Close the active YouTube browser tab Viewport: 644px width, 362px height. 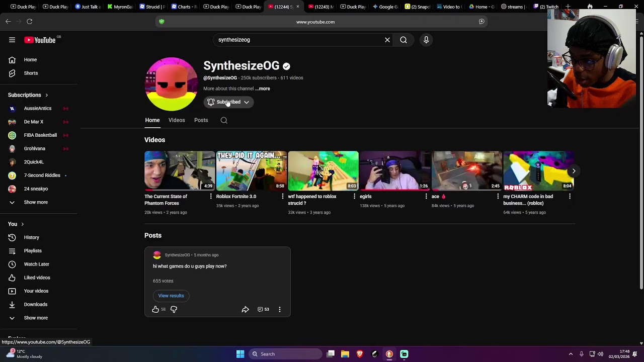point(297,7)
